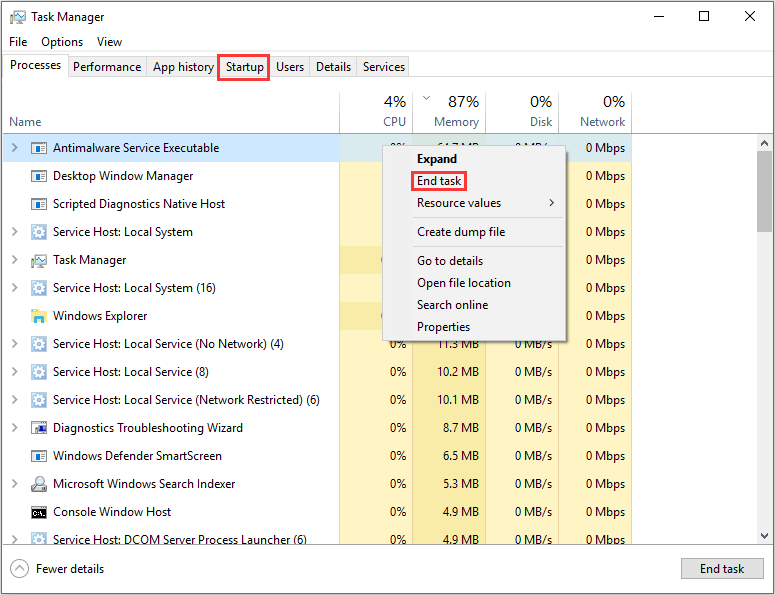The height and width of the screenshot is (595, 775).
Task: Click the Windows Explorer folder icon
Action: click(x=39, y=316)
